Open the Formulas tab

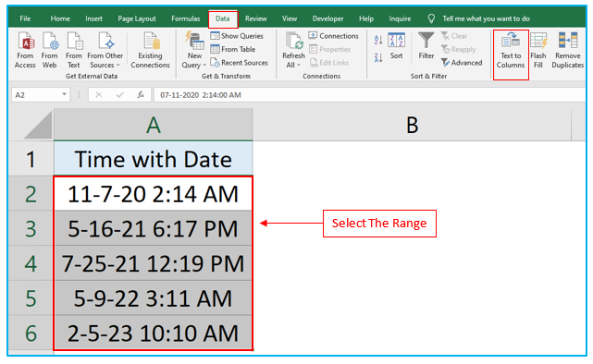point(185,18)
